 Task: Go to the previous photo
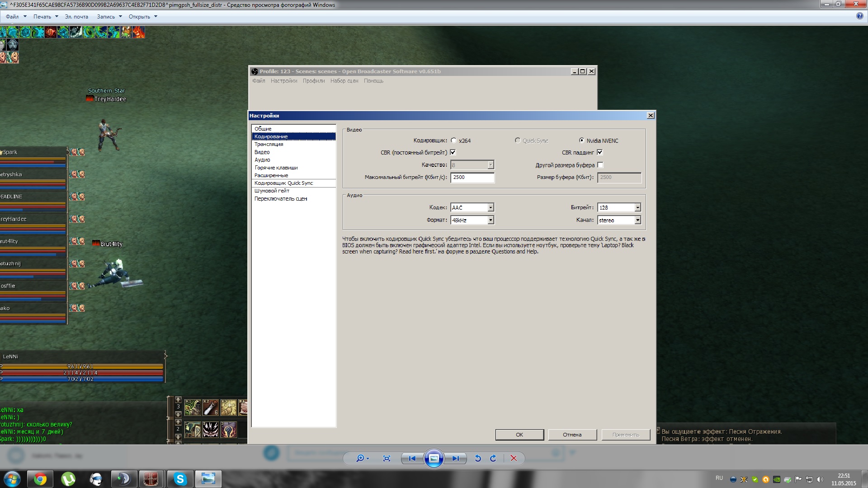coord(412,458)
